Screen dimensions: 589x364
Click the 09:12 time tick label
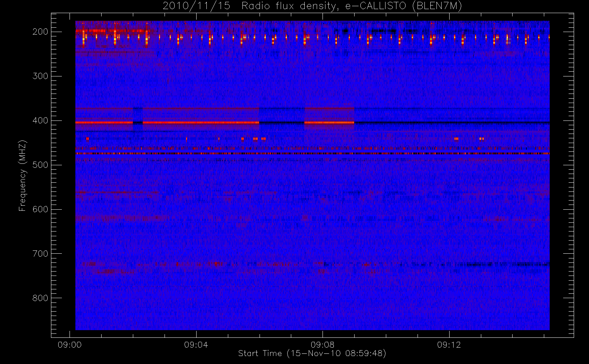pos(449,345)
